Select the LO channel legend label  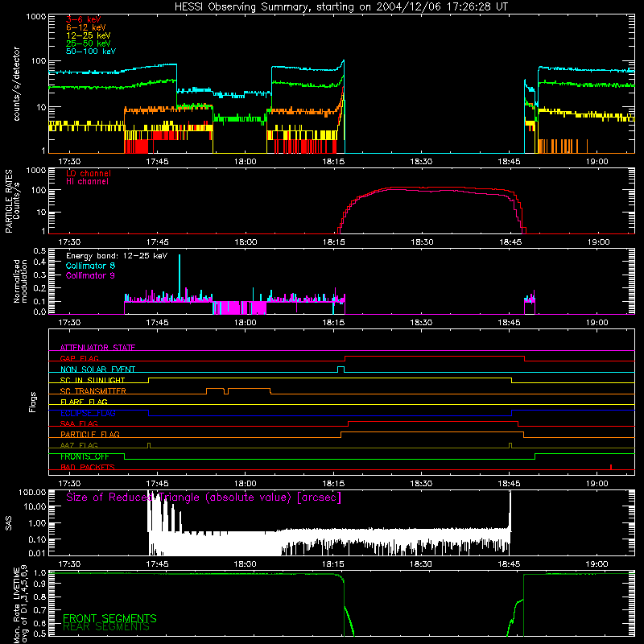click(x=89, y=173)
